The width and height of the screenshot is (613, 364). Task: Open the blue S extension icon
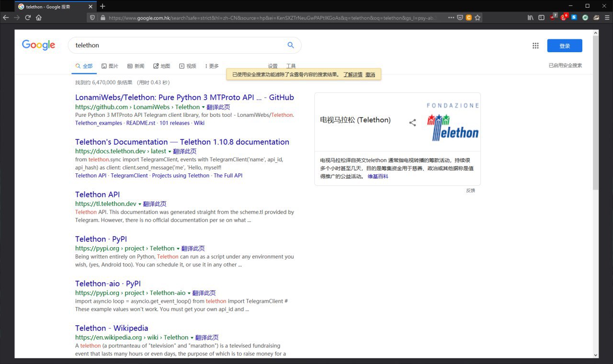[x=574, y=17]
